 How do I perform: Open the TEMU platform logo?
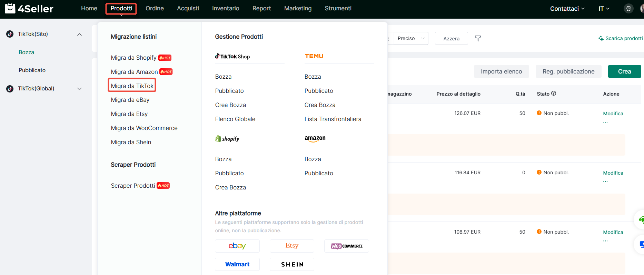314,56
